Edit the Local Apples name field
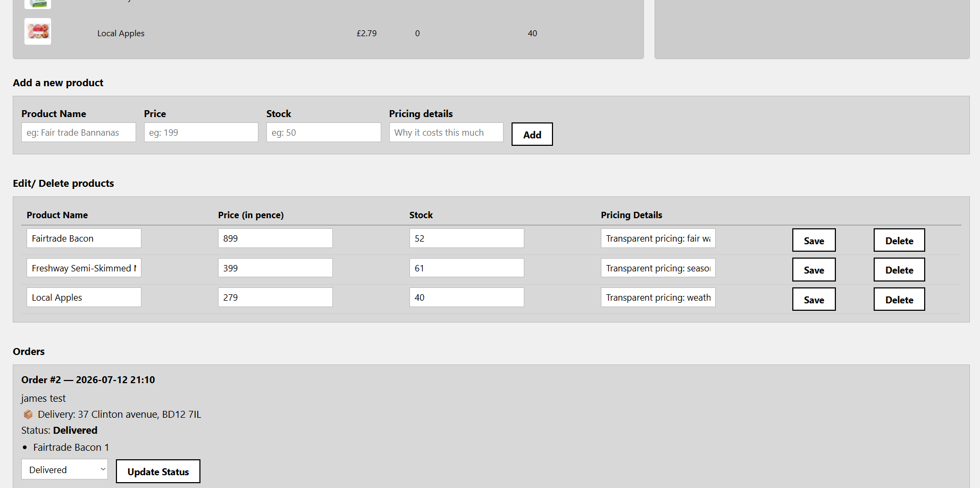This screenshot has width=980, height=488. pos(84,297)
